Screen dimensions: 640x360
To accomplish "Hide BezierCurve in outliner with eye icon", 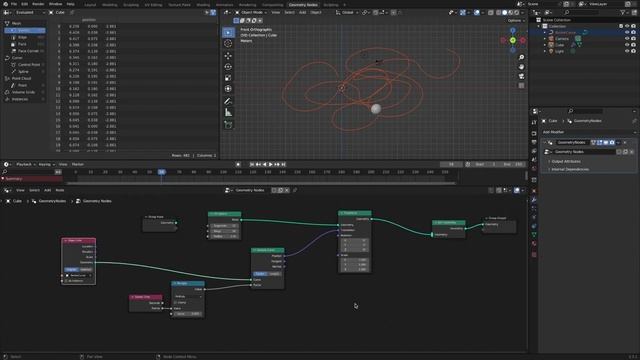I will [627, 32].
